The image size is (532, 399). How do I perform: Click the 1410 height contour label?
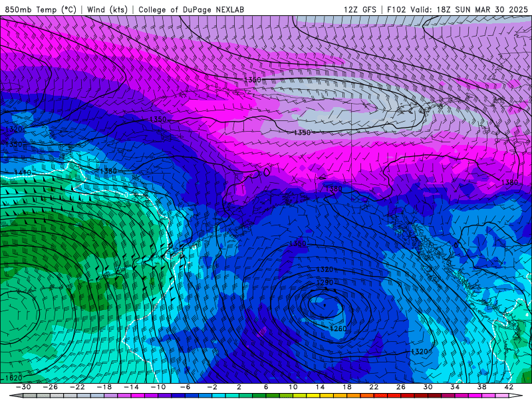[23, 173]
